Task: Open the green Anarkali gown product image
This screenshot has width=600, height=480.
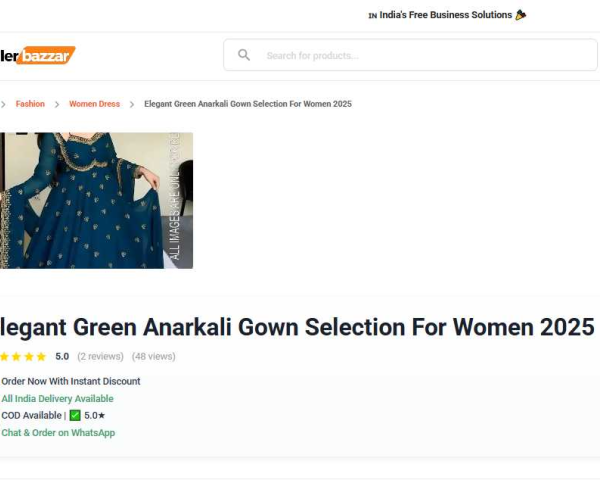Action: click(x=96, y=201)
